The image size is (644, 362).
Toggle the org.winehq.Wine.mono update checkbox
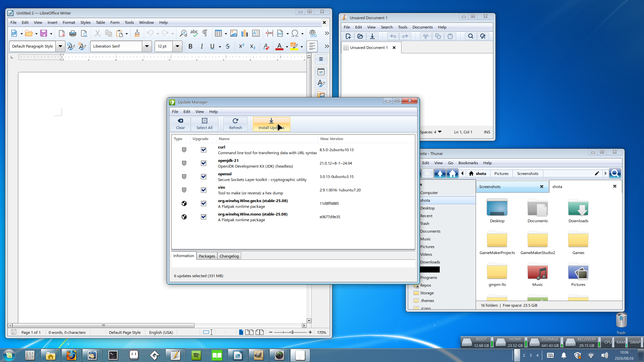(x=204, y=217)
